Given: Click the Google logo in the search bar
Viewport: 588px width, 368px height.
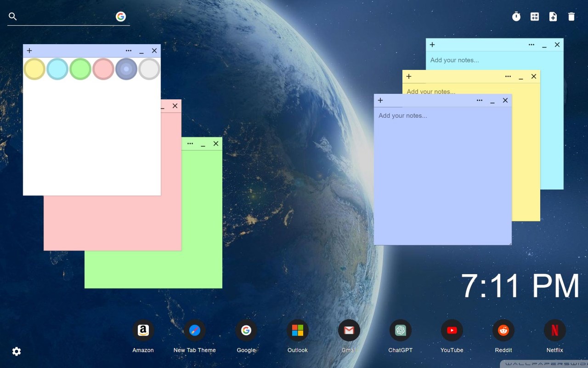Looking at the screenshot, I should pos(121,17).
